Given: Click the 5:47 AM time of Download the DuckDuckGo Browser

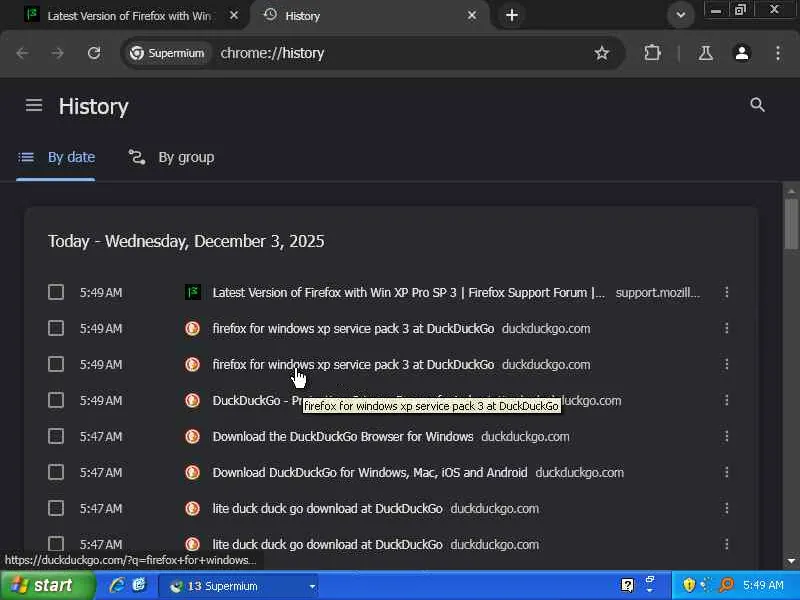Looking at the screenshot, I should point(101,437).
